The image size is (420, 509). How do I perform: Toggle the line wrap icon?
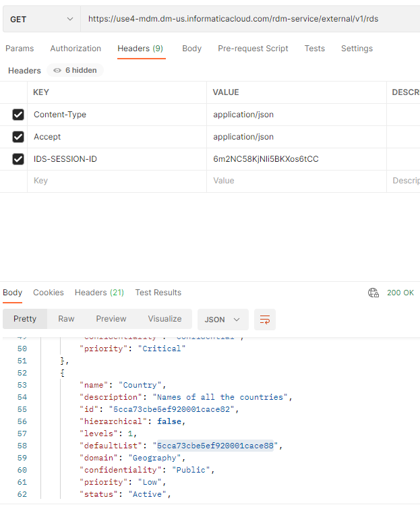(x=265, y=320)
